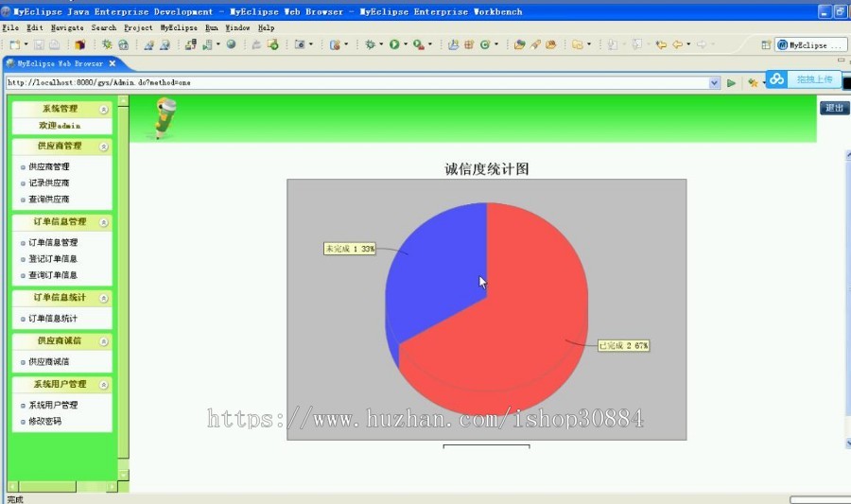Click the Open Type folder icon

coord(519,45)
